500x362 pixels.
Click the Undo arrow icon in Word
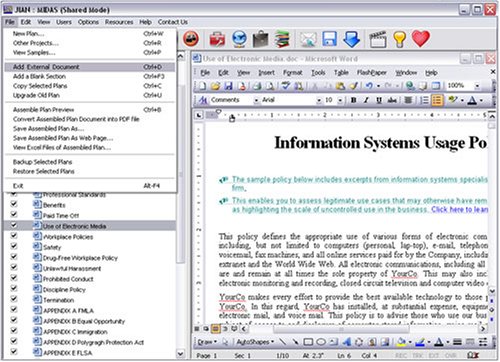tap(369, 86)
